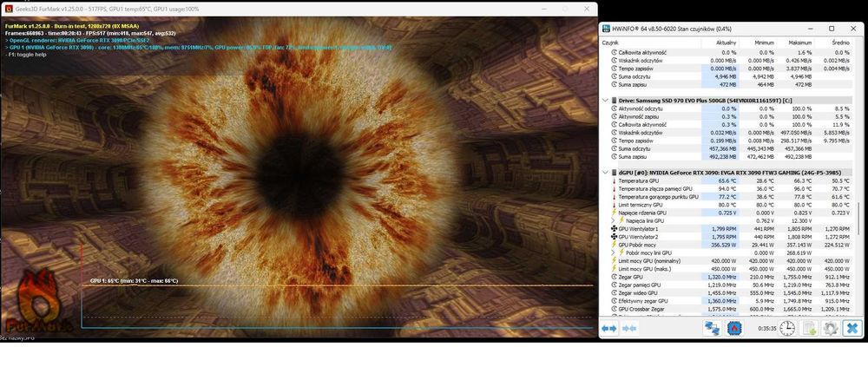Click the clock icon beside Efektywny zegar GPU
This screenshot has height=380, width=868.
pos(614,301)
